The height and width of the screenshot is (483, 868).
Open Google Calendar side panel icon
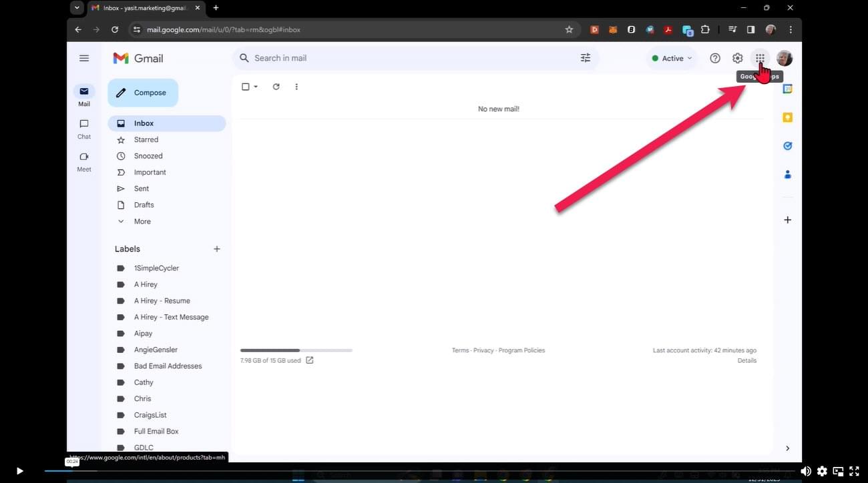pyautogui.click(x=787, y=89)
